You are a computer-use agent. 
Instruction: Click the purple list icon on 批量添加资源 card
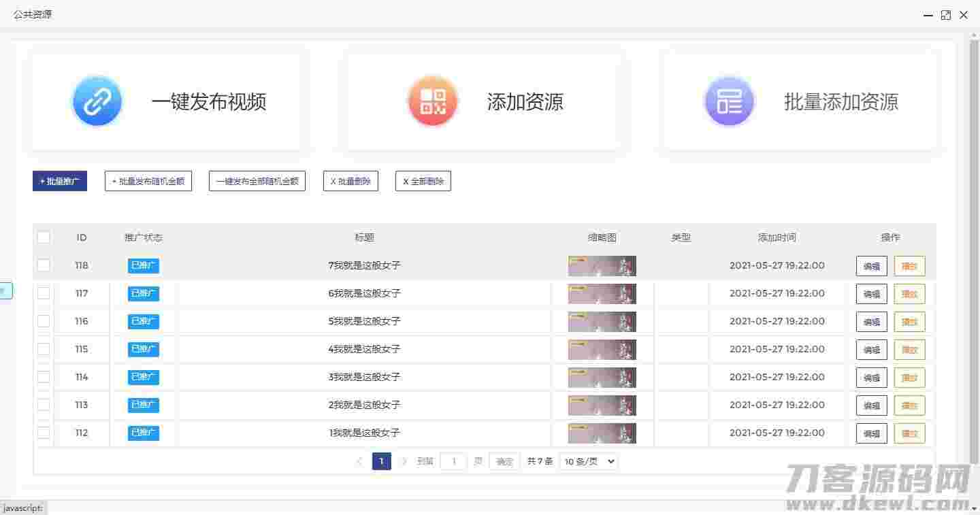(x=729, y=100)
